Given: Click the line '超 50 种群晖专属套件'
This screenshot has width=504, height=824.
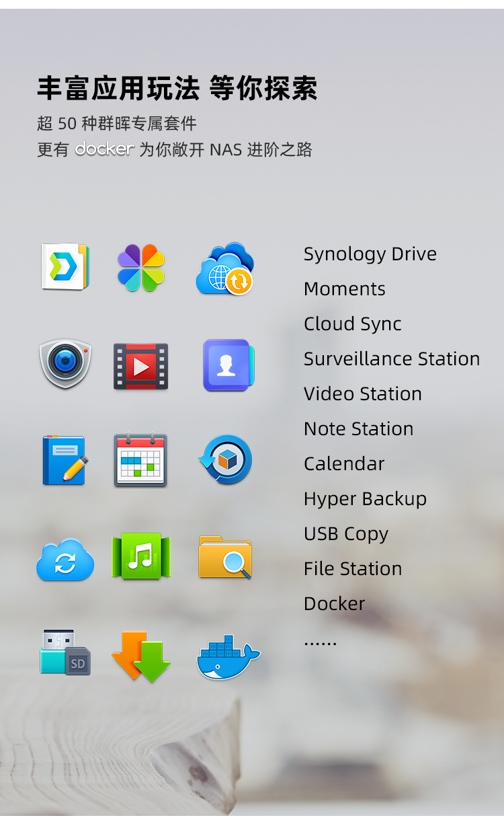Looking at the screenshot, I should pos(117,123).
